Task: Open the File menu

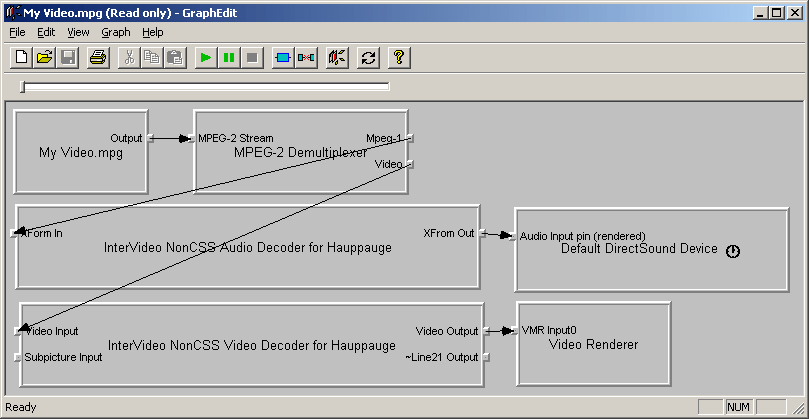Action: tap(17, 33)
